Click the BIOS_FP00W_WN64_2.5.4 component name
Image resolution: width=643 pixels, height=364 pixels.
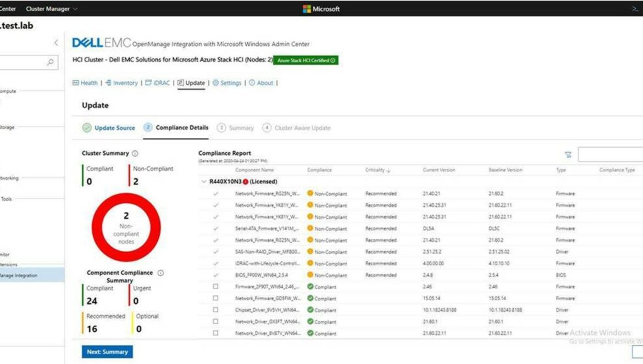[262, 275]
